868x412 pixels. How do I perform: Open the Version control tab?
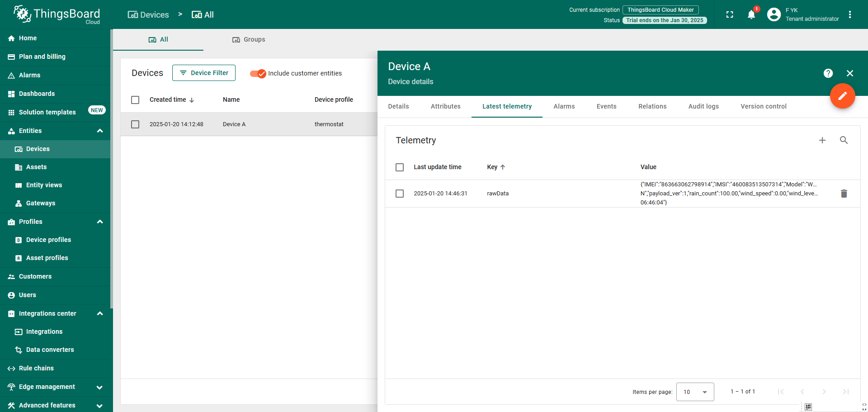[764, 106]
